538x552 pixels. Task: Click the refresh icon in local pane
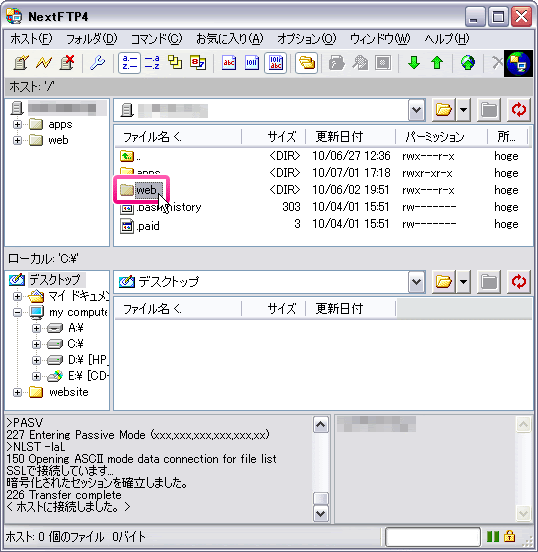[x=519, y=282]
